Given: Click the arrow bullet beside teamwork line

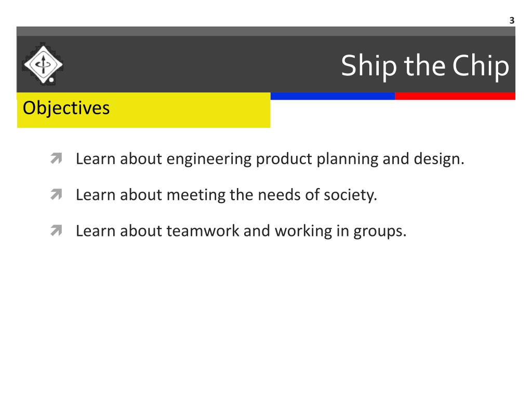Looking at the screenshot, I should (x=56, y=230).
